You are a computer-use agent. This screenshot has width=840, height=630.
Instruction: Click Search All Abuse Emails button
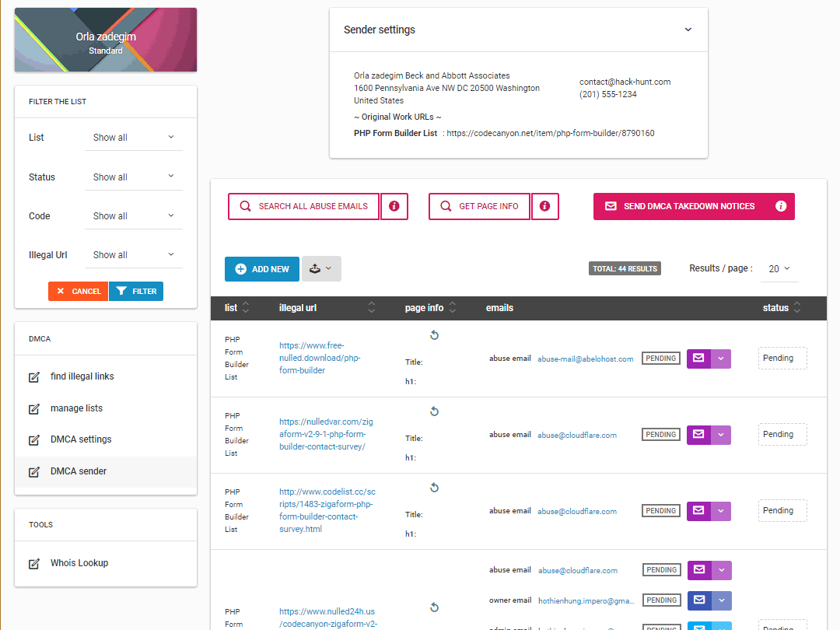[x=304, y=206]
